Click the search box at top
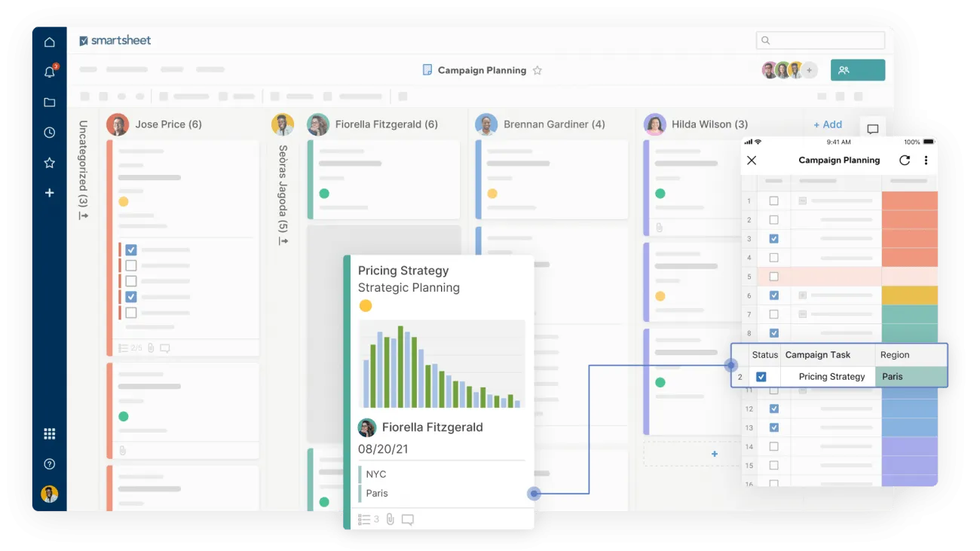The height and width of the screenshot is (551, 980). [x=820, y=40]
